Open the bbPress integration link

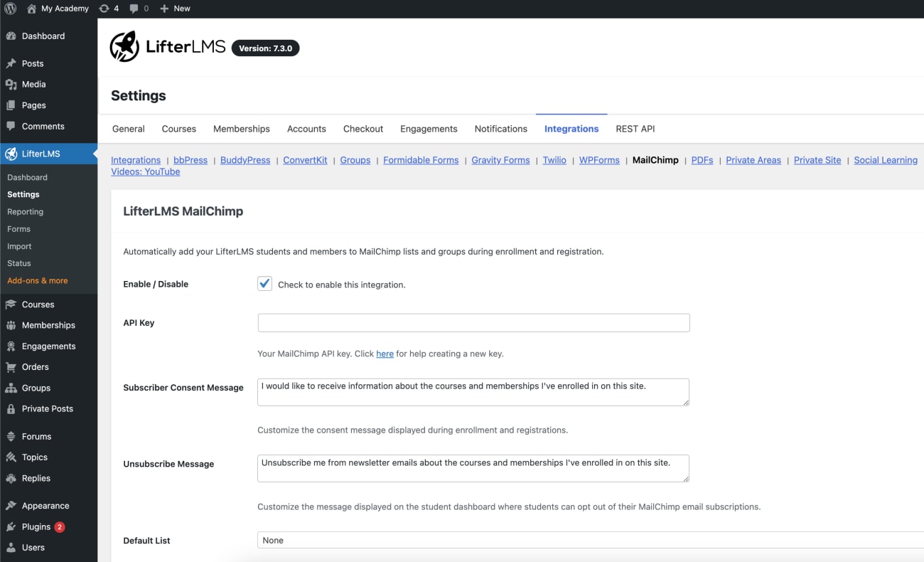tap(190, 160)
